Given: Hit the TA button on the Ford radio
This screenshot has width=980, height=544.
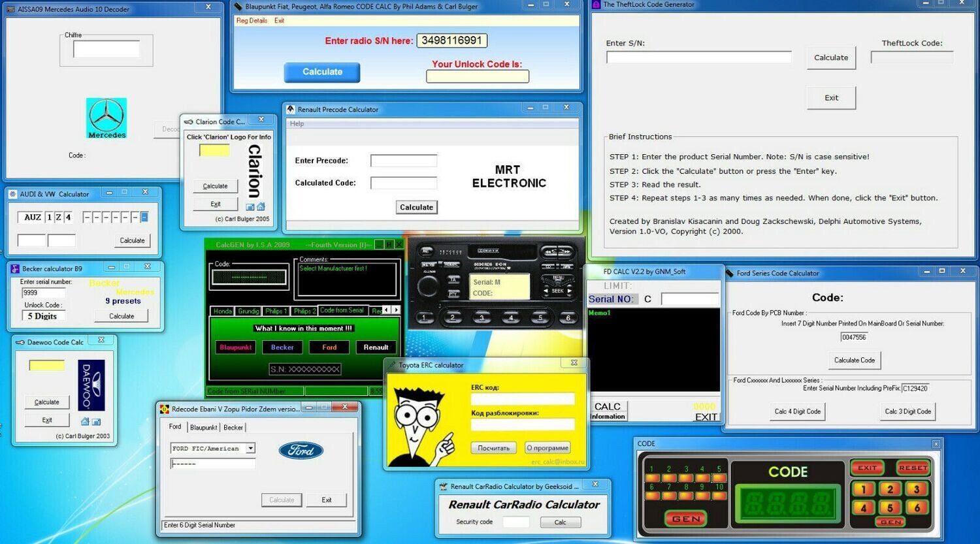Looking at the screenshot, I should [453, 280].
